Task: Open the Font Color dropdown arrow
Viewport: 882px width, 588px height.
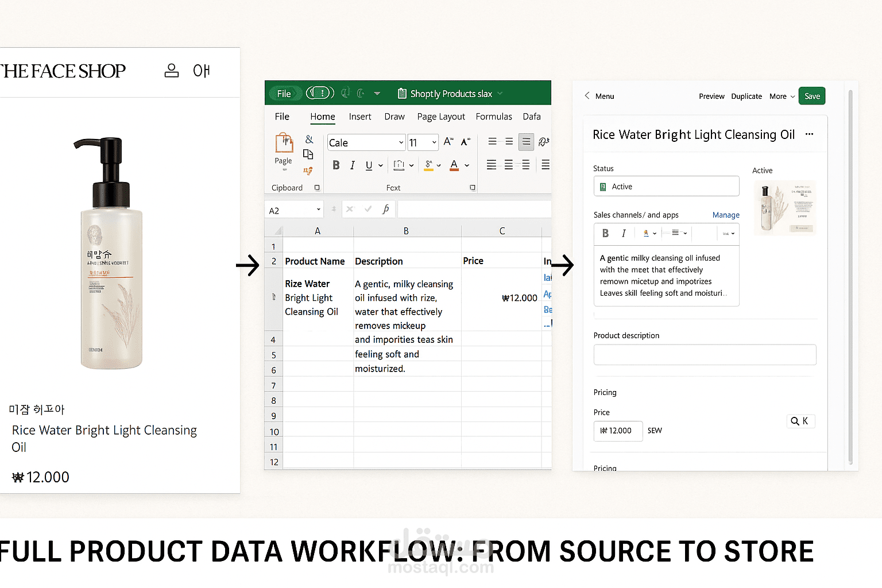Action: pyautogui.click(x=467, y=165)
